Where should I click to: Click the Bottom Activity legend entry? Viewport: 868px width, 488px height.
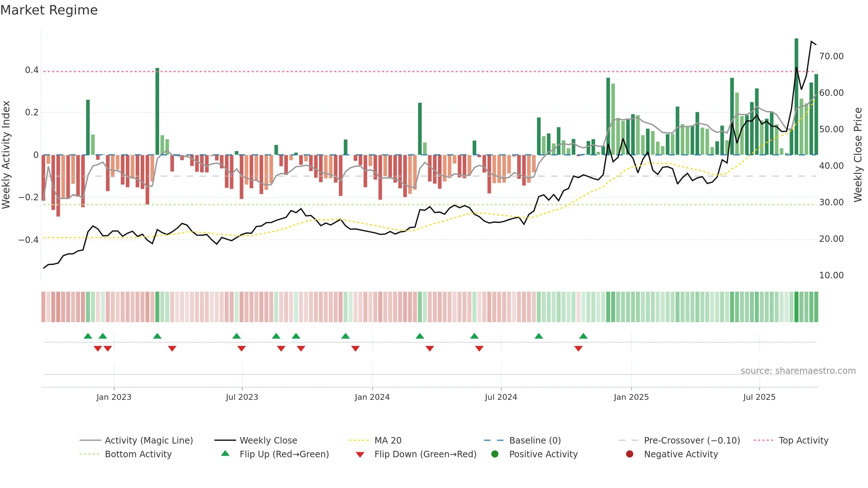tap(125, 454)
